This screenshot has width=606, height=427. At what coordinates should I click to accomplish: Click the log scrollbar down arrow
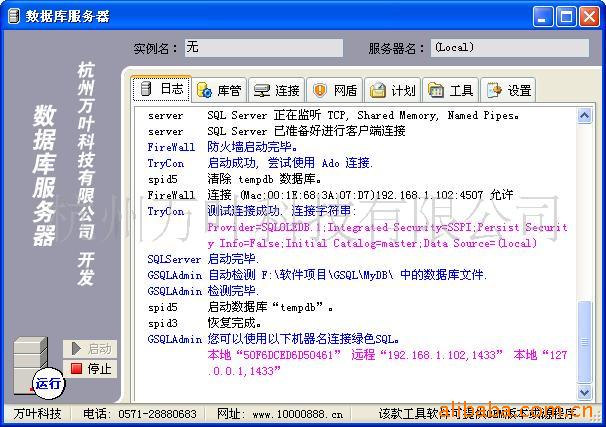(x=584, y=393)
